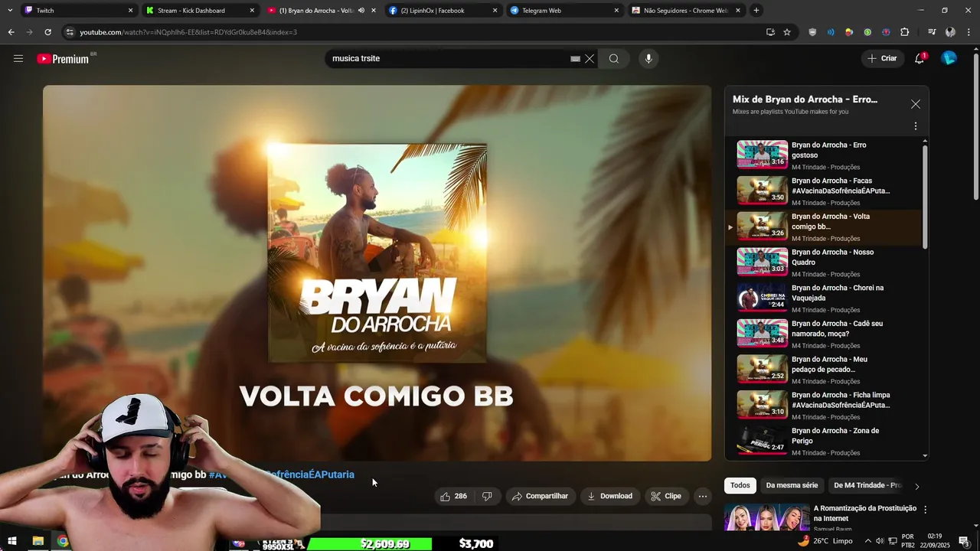The width and height of the screenshot is (980, 551).
Task: Select the Todos filter chip
Action: click(740, 485)
